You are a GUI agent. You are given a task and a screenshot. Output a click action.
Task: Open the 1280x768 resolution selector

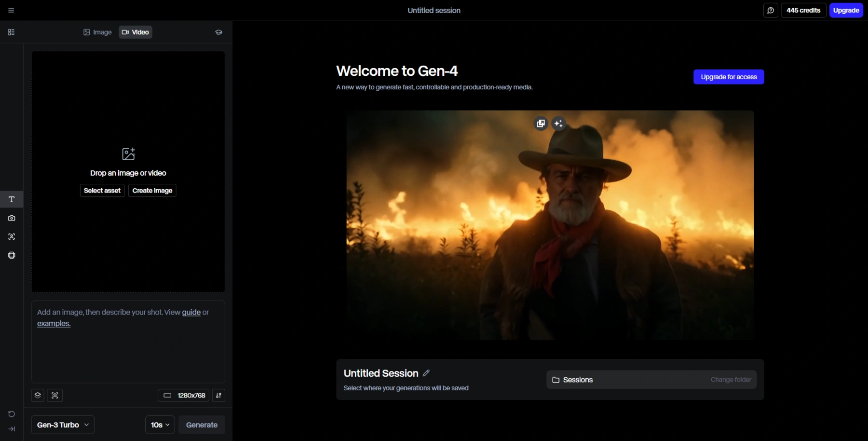point(183,395)
